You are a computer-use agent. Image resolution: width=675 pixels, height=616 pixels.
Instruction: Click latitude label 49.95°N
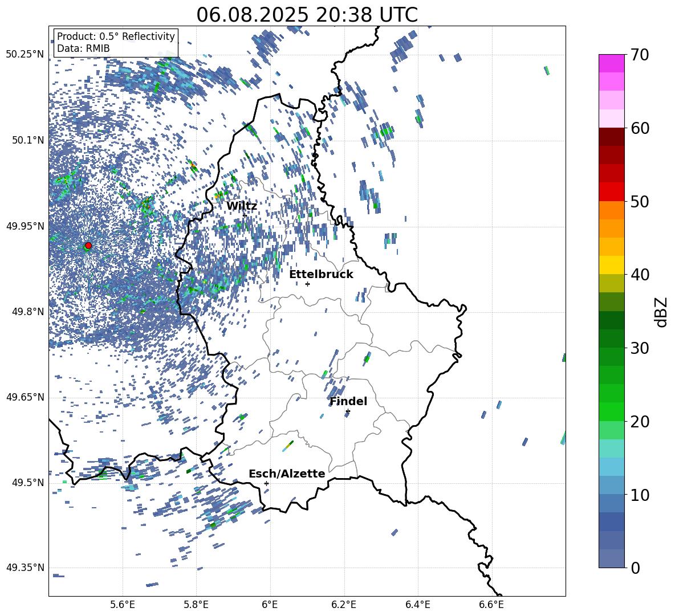[x=25, y=226]
